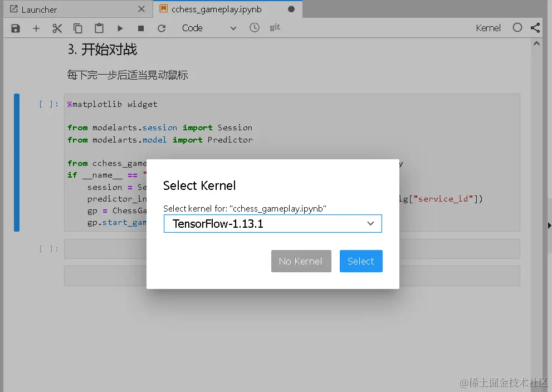Open the Code cell type dropdown
Screen dimensions: 552x392
click(209, 28)
